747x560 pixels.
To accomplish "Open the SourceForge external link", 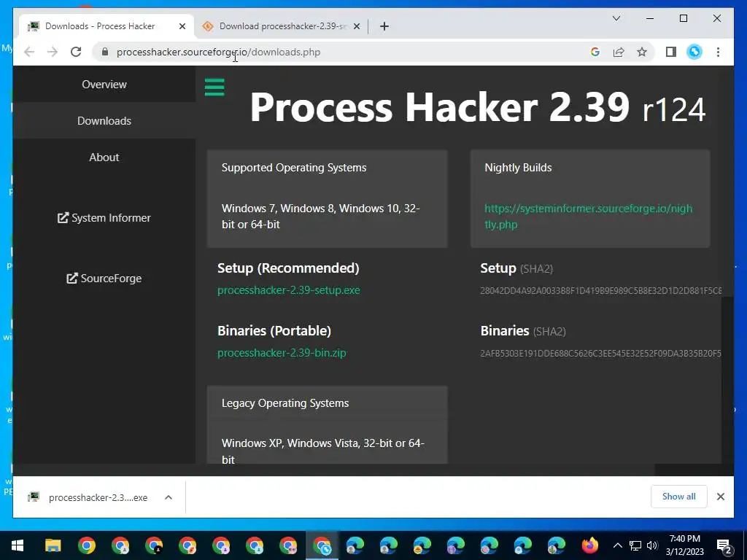I will pyautogui.click(x=104, y=278).
